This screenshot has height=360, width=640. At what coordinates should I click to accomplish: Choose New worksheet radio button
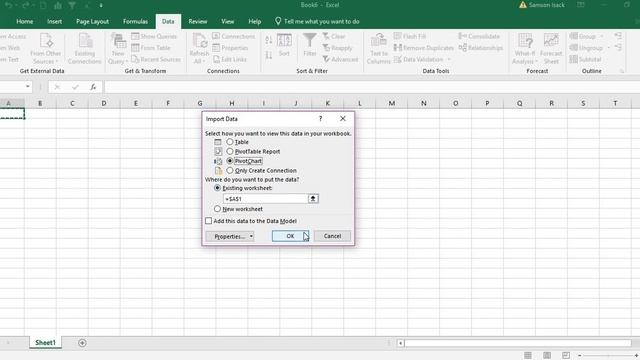[x=217, y=209]
